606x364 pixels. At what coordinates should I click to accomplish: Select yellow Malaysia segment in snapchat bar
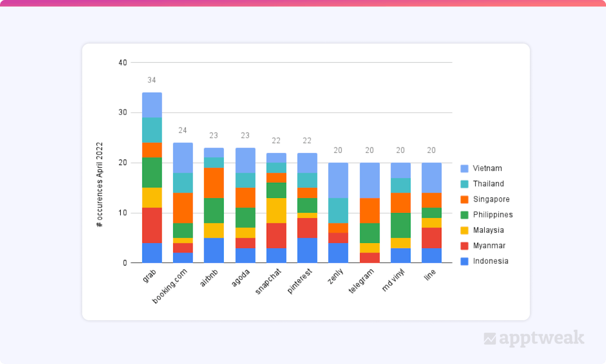tap(276, 211)
